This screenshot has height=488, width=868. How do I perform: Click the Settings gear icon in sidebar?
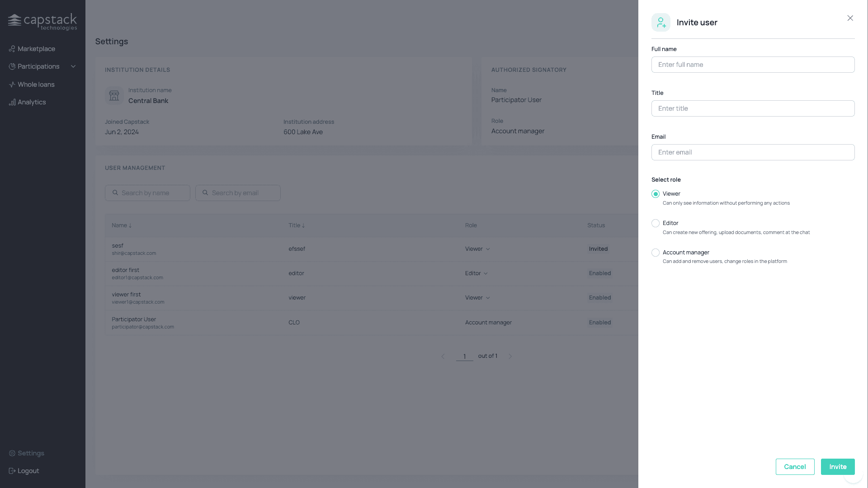pos(12,453)
